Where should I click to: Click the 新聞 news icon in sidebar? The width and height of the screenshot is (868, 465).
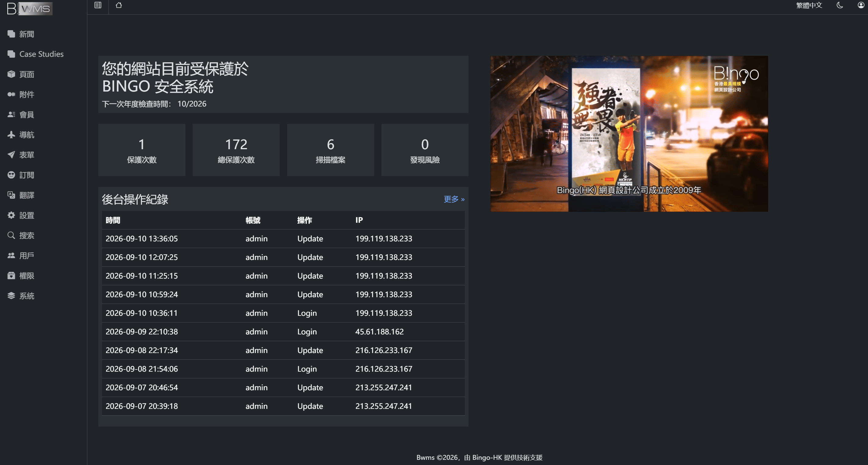coord(11,34)
